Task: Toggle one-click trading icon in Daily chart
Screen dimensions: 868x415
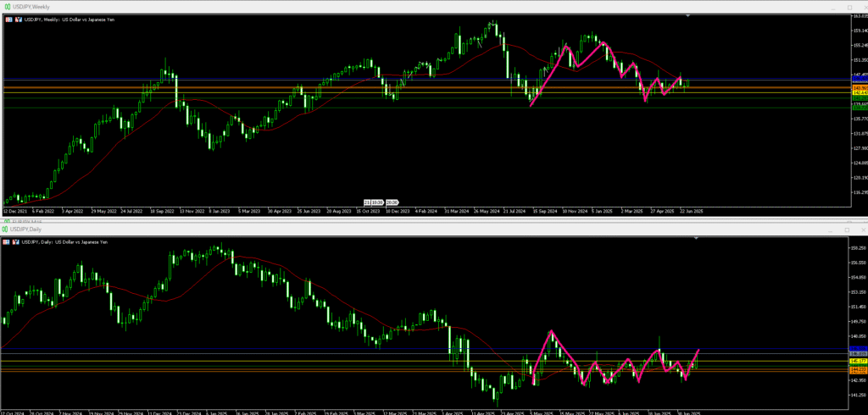Action: click(x=7, y=242)
